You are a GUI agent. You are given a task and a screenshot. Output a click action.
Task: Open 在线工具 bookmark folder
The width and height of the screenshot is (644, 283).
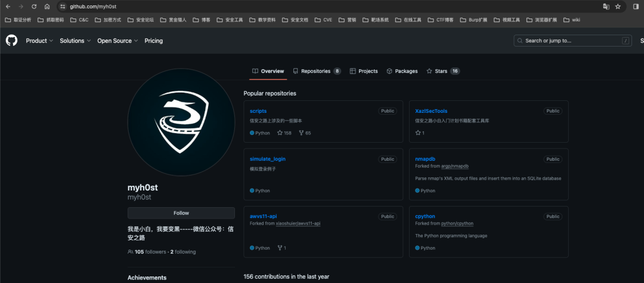408,20
